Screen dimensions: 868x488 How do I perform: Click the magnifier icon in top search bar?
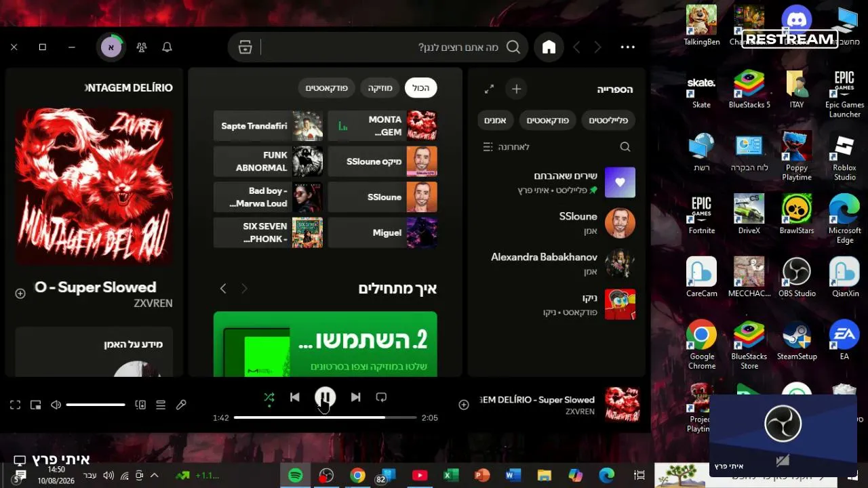[x=513, y=47]
